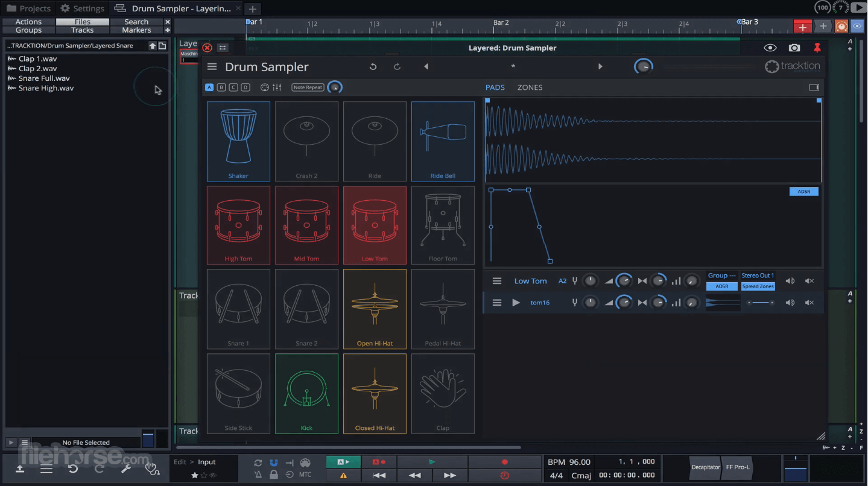Select the Low Tom pad
Viewport: 868px width, 486px height.
375,225
